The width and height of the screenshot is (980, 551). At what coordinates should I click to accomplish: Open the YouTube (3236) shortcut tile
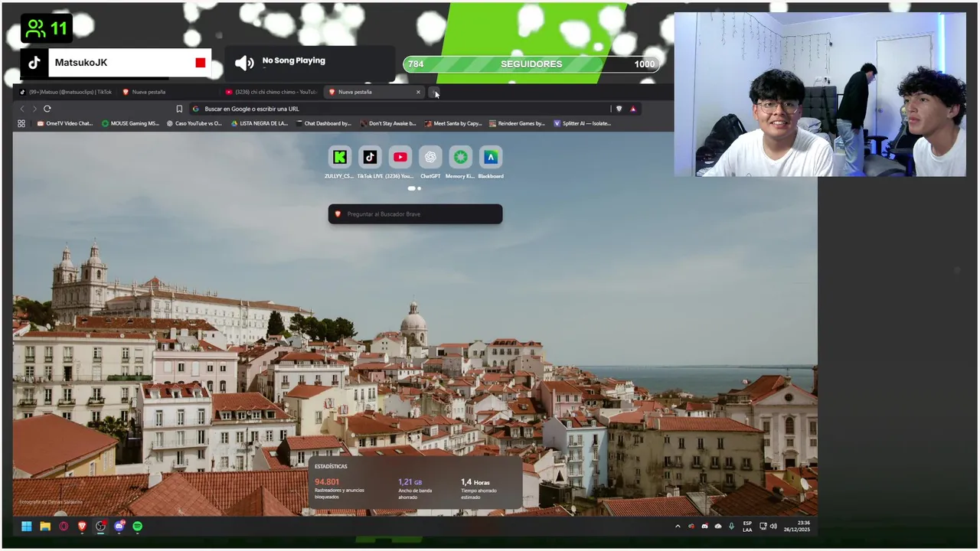400,158
